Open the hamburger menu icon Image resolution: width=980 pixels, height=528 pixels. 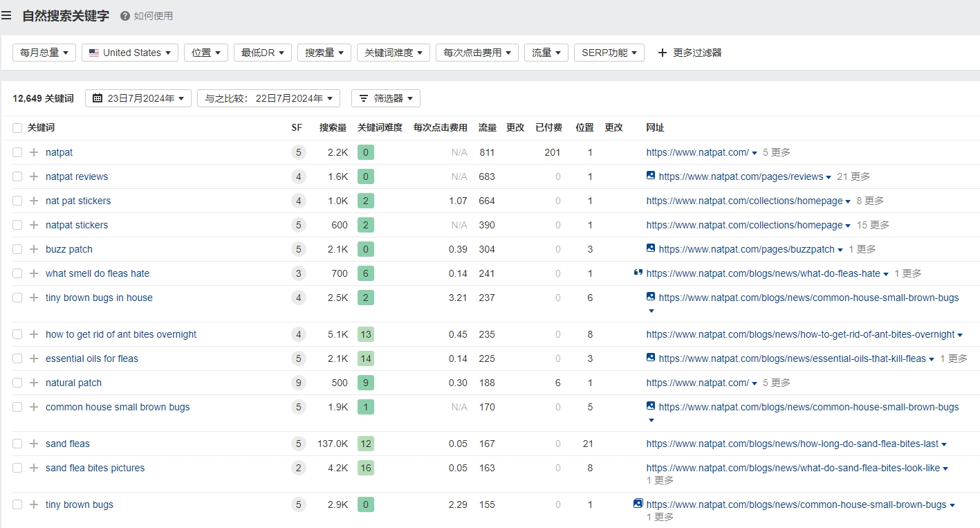(x=6, y=15)
